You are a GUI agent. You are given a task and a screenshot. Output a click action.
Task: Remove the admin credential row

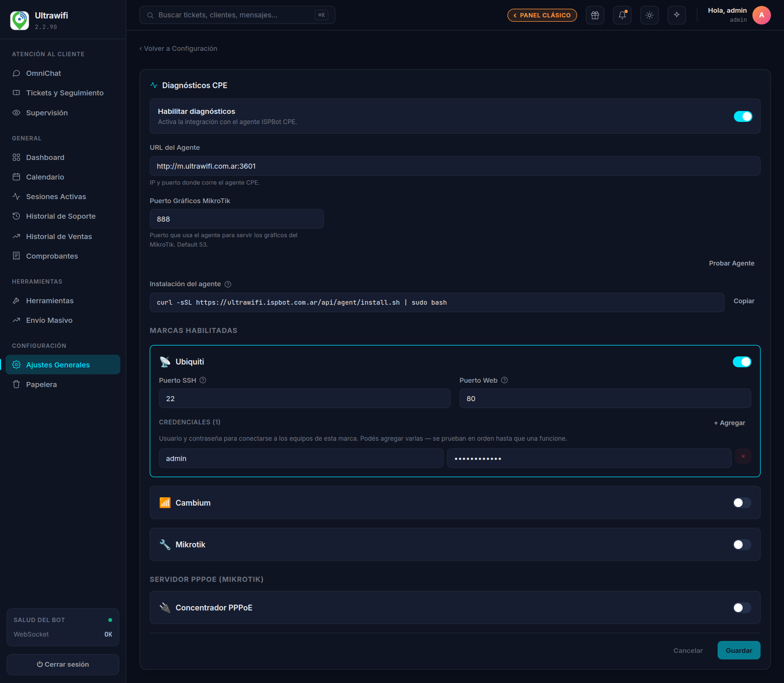pyautogui.click(x=743, y=456)
